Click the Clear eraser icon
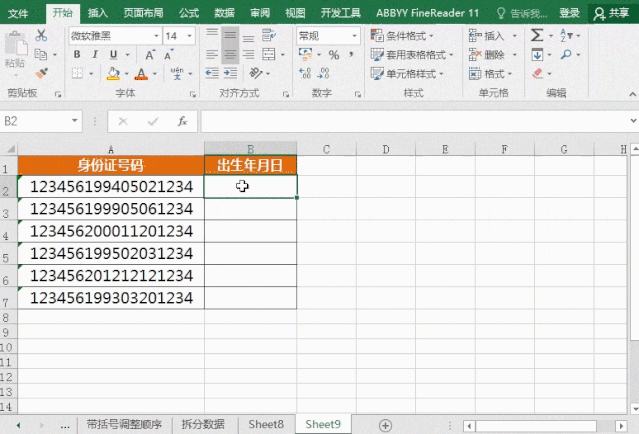Image resolution: width=639 pixels, height=434 pixels. point(537,74)
